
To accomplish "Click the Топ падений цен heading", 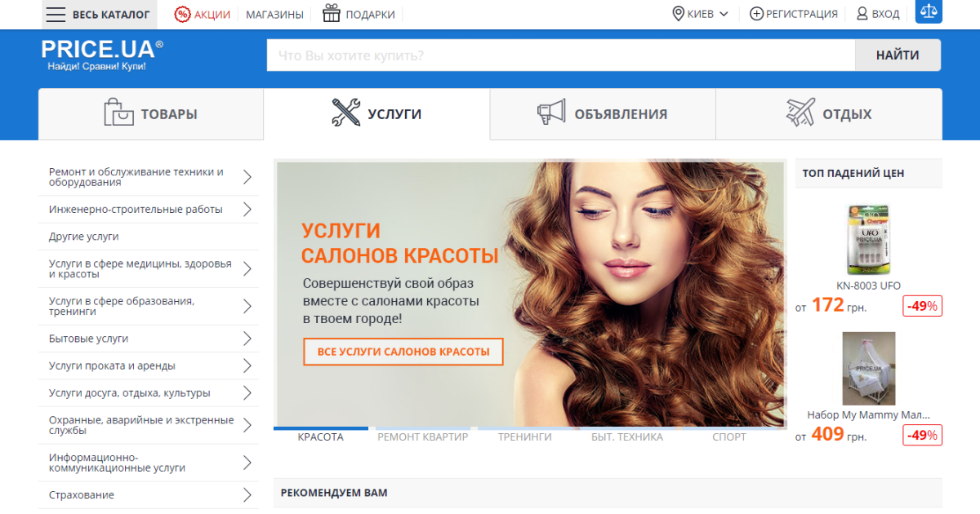I will point(853,173).
